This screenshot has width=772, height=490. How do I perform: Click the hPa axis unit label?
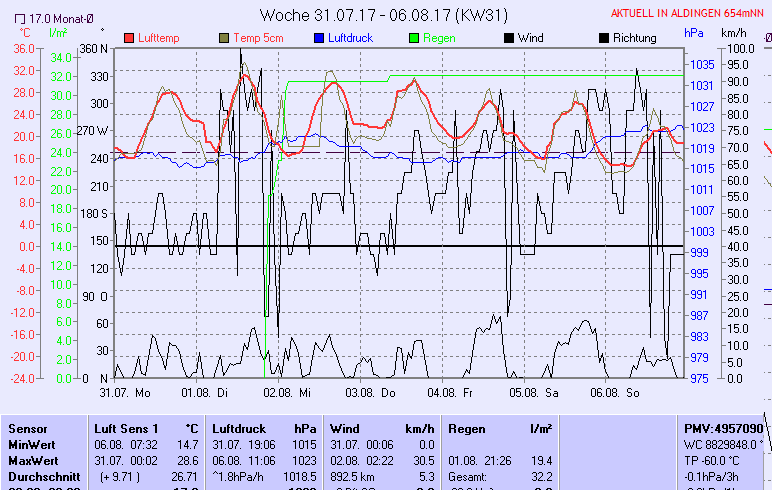(694, 32)
